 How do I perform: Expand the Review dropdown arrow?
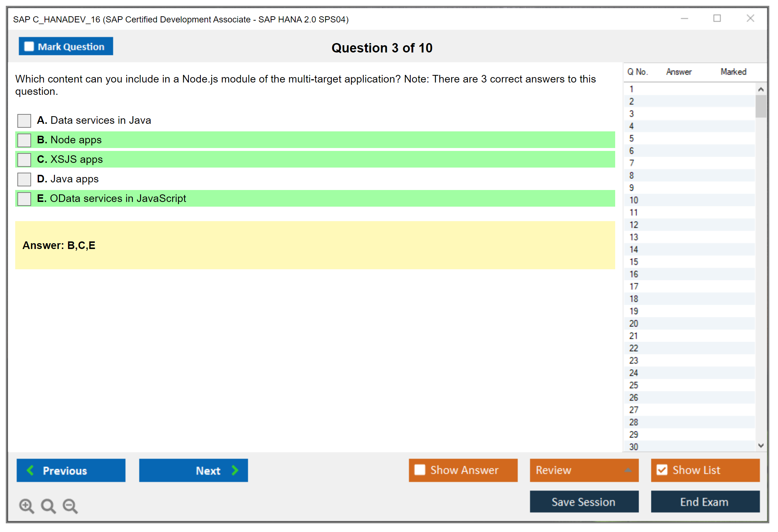tap(628, 470)
